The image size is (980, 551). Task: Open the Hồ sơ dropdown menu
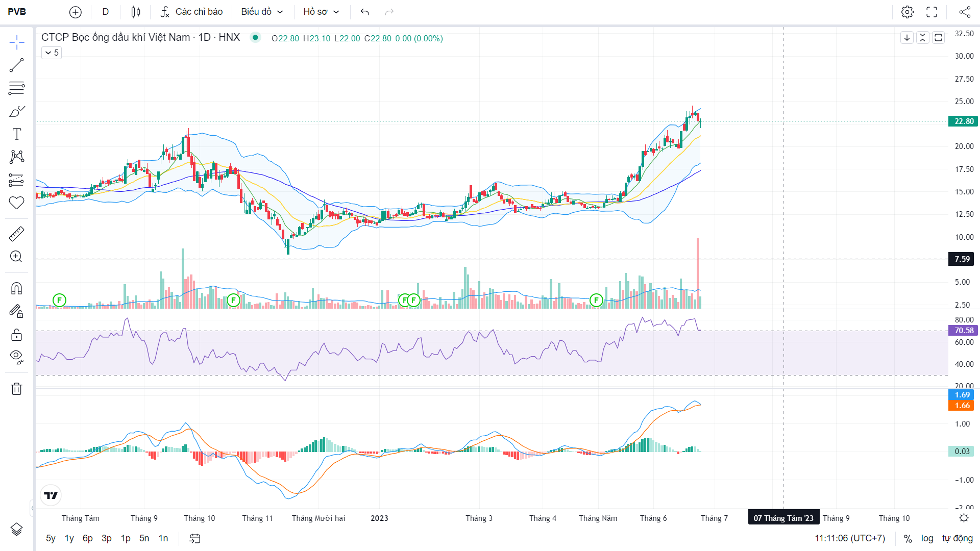(321, 12)
